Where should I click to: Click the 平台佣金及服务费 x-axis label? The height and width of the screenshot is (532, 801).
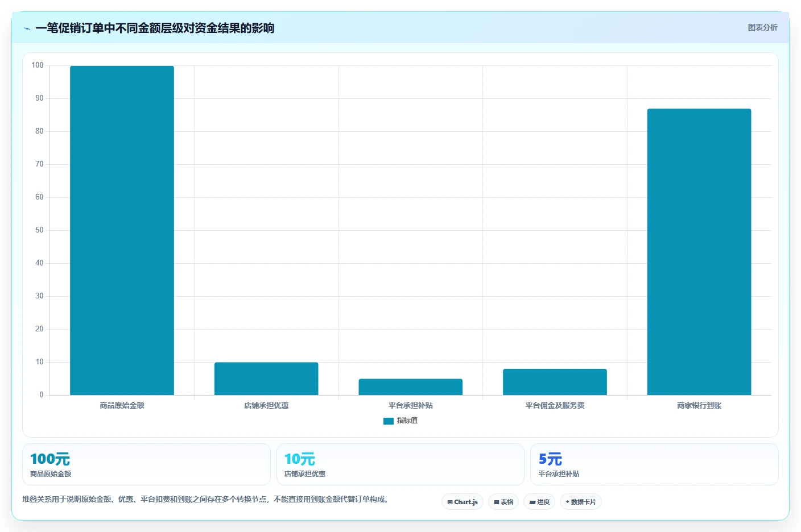555,405
